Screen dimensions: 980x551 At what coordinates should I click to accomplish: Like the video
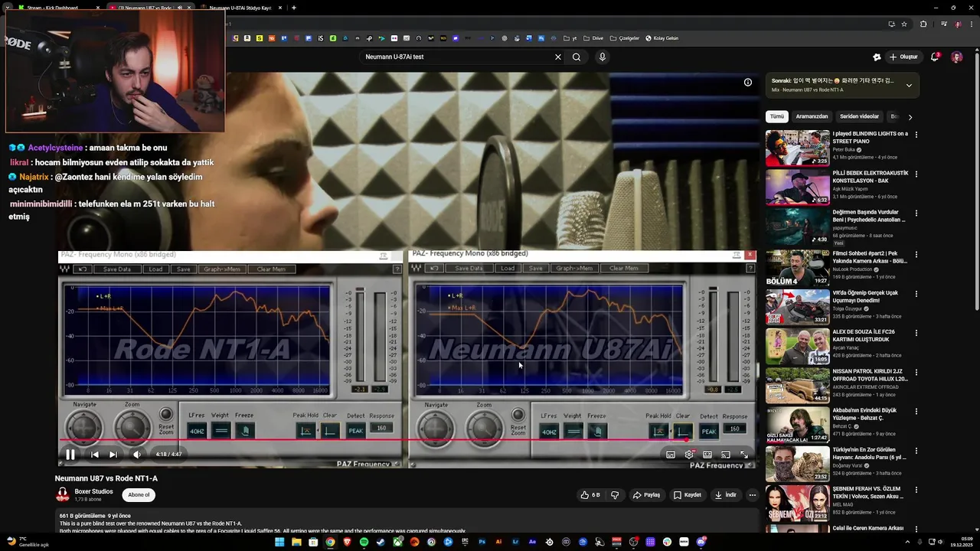pos(590,495)
